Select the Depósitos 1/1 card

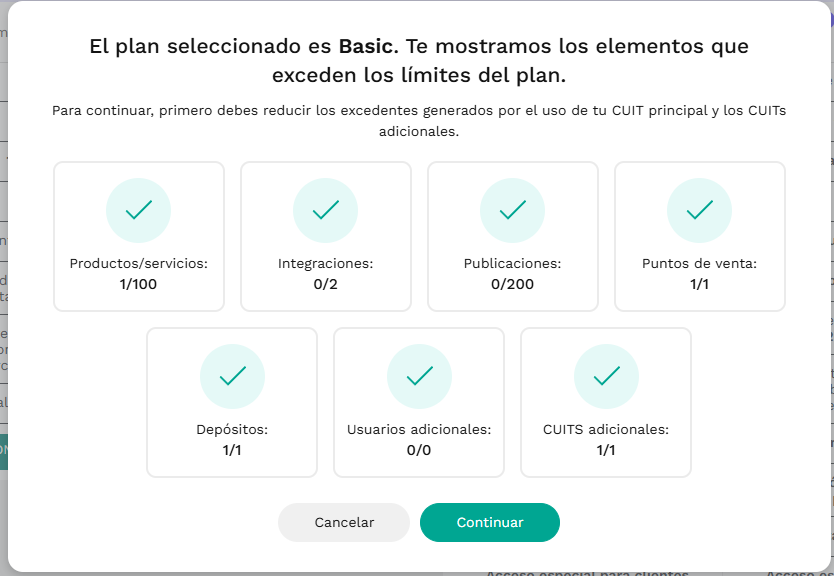pyautogui.click(x=232, y=402)
